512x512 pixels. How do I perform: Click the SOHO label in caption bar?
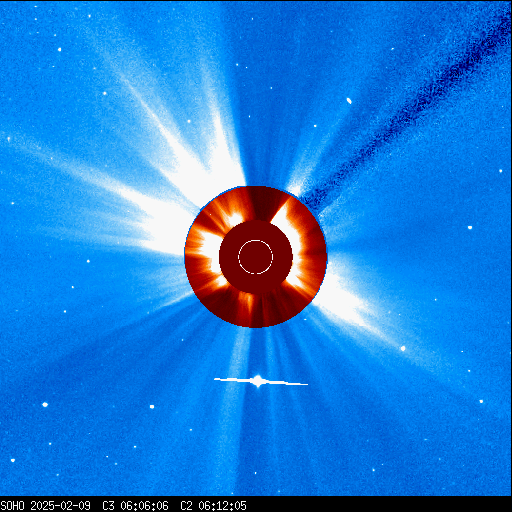point(12,506)
